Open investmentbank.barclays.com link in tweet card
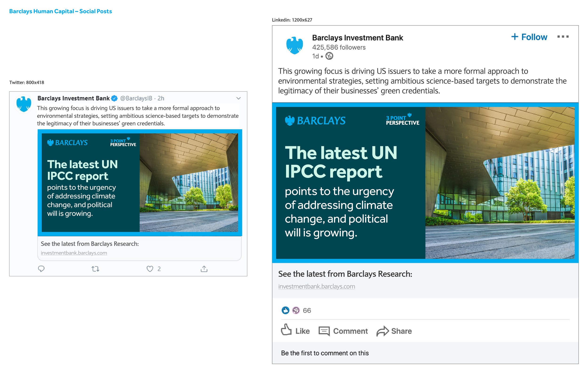 74,253
